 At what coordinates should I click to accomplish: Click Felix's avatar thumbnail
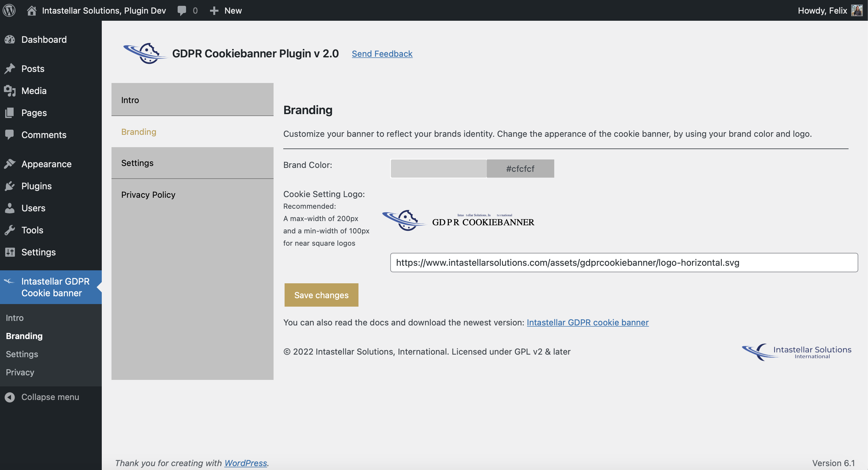tap(857, 10)
